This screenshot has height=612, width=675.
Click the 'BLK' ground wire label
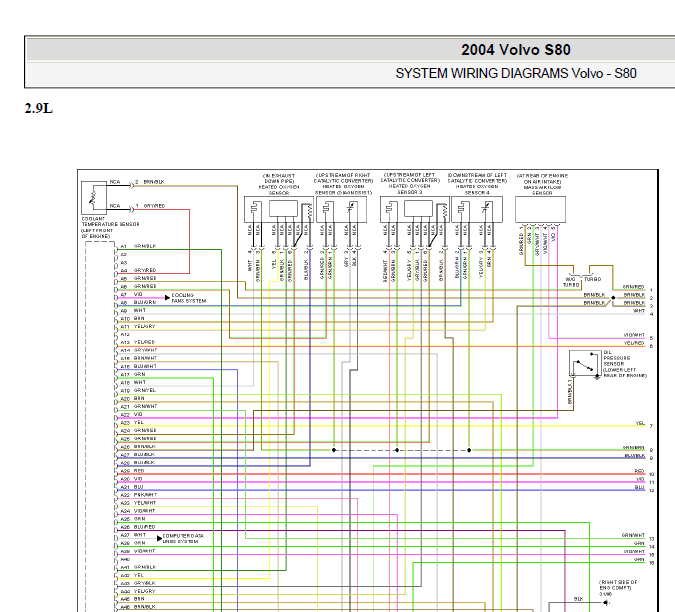[x=579, y=599]
